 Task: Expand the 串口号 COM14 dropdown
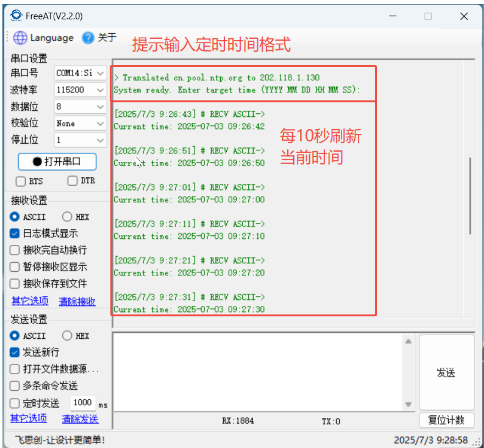pyautogui.click(x=100, y=73)
